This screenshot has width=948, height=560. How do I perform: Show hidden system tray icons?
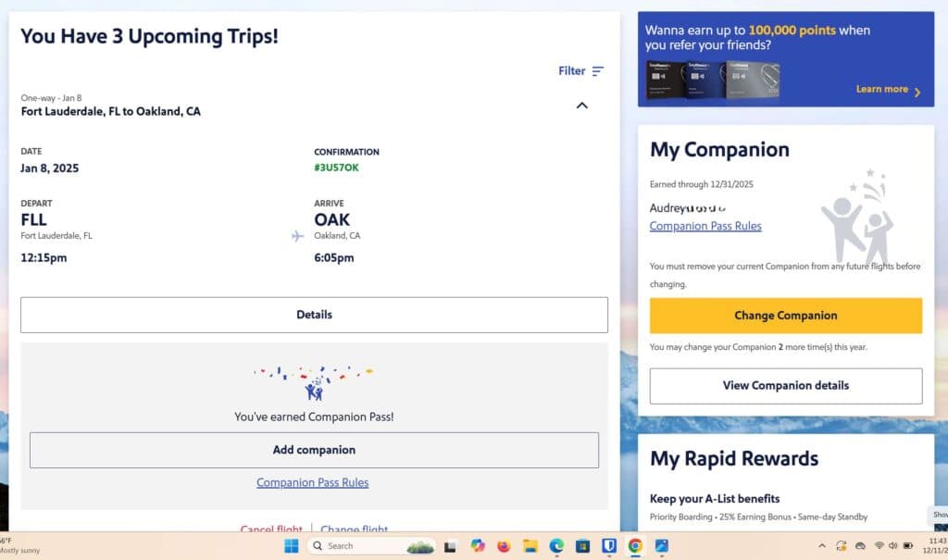pyautogui.click(x=822, y=546)
